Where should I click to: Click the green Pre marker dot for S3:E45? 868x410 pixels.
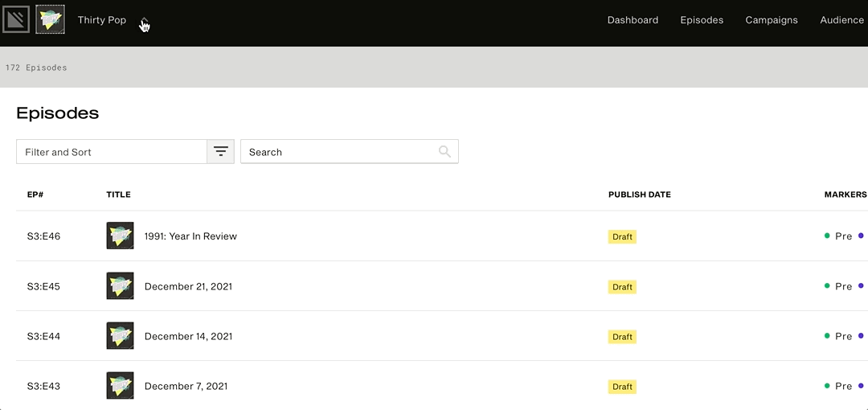click(x=827, y=285)
